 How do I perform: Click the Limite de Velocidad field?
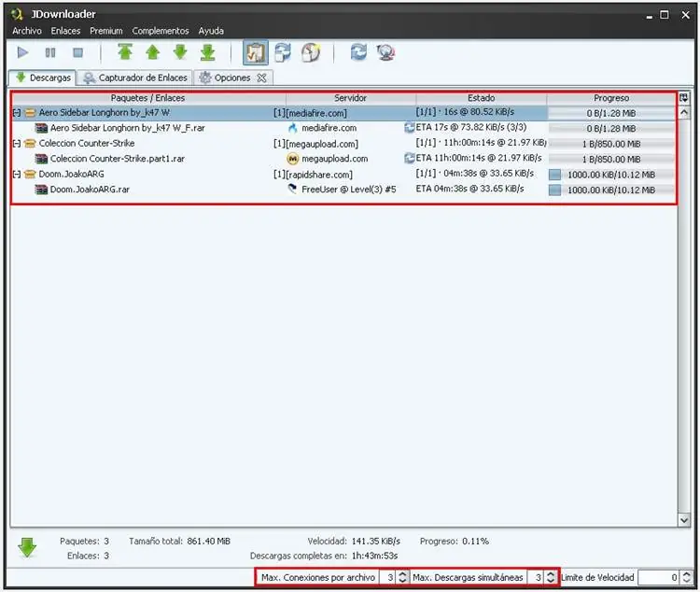[659, 578]
